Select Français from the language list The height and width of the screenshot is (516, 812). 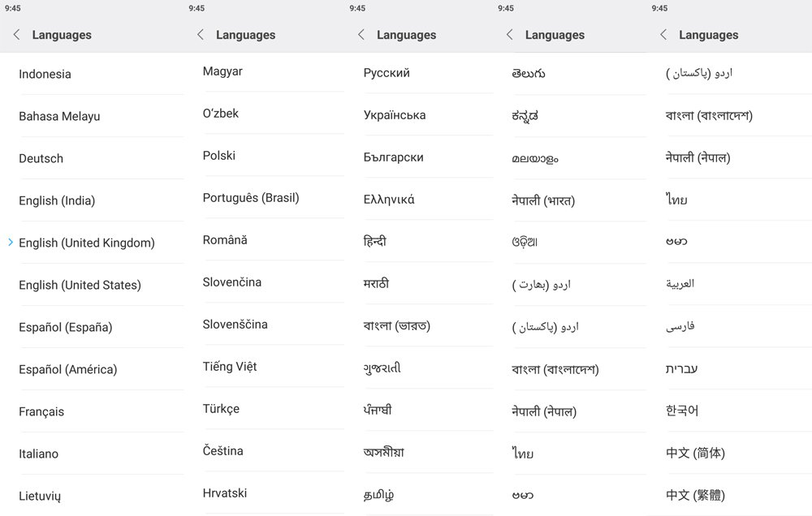point(41,411)
